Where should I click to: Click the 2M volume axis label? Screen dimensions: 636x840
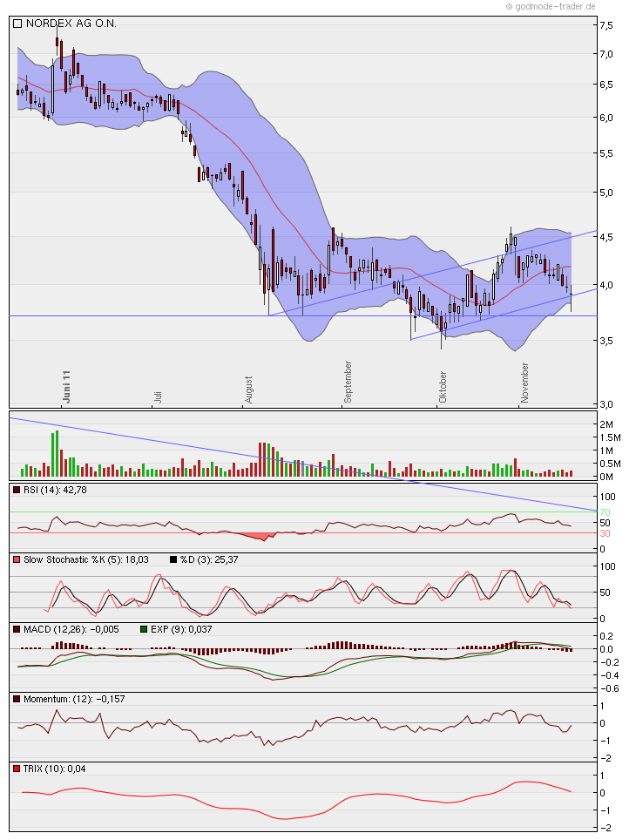(x=606, y=423)
